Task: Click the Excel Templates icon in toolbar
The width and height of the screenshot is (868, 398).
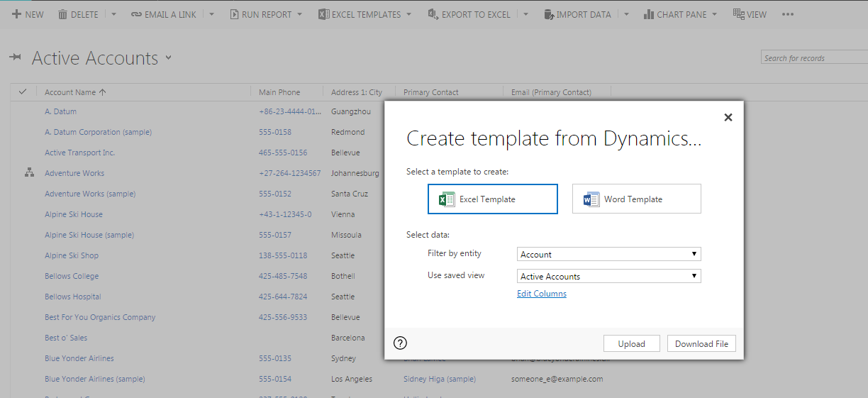Action: coord(323,14)
